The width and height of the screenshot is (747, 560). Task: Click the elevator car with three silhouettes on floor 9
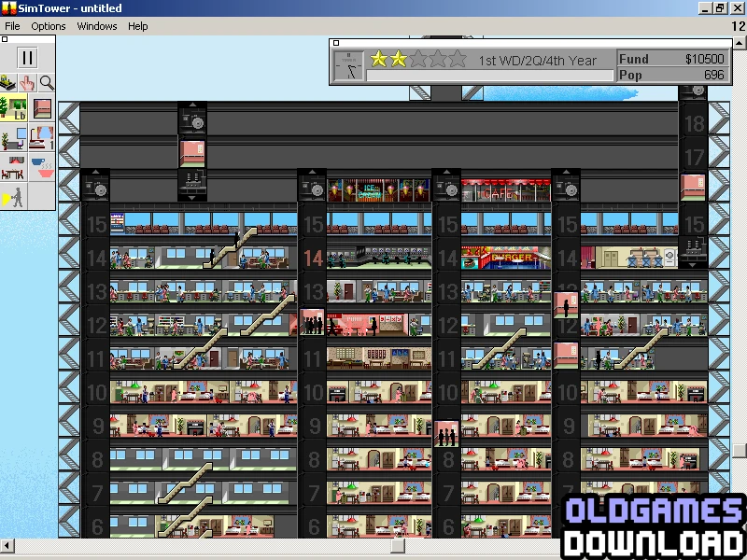click(446, 433)
